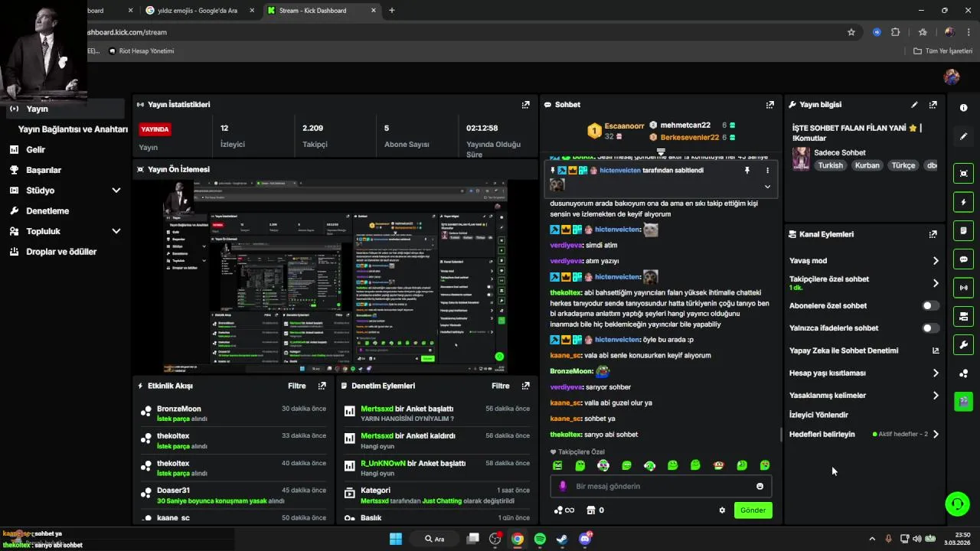The image size is (980, 551).
Task: Open the three-dot menu on pinned message
Action: [x=767, y=171]
